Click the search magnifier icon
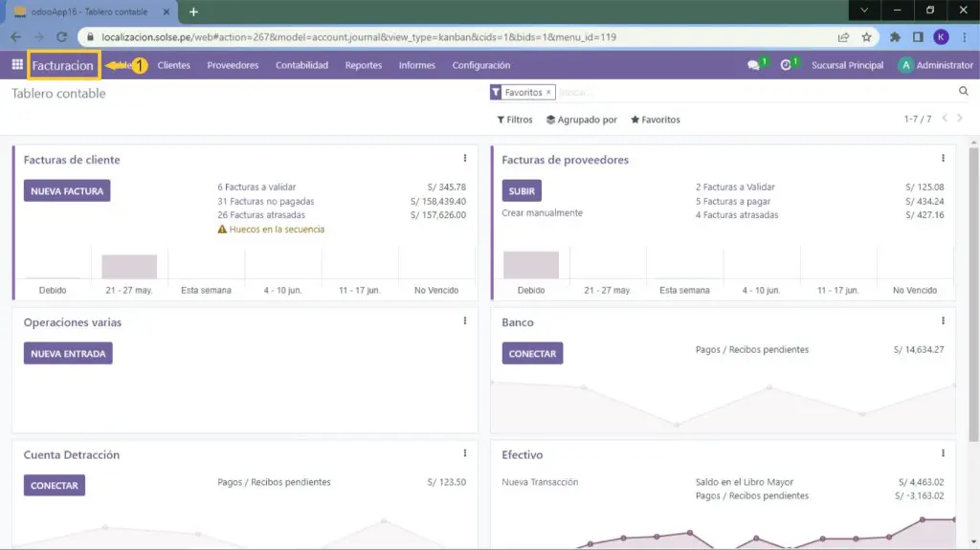Image resolution: width=980 pixels, height=550 pixels. (964, 92)
